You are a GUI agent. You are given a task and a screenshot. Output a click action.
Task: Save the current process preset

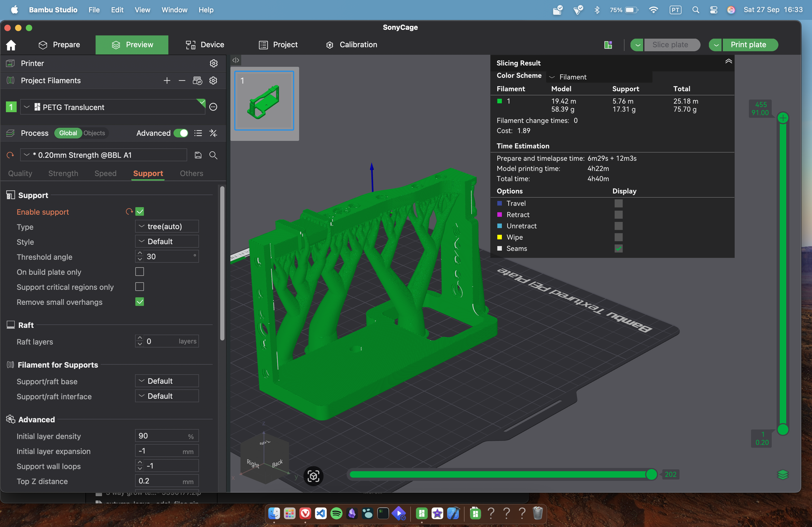pos(198,155)
